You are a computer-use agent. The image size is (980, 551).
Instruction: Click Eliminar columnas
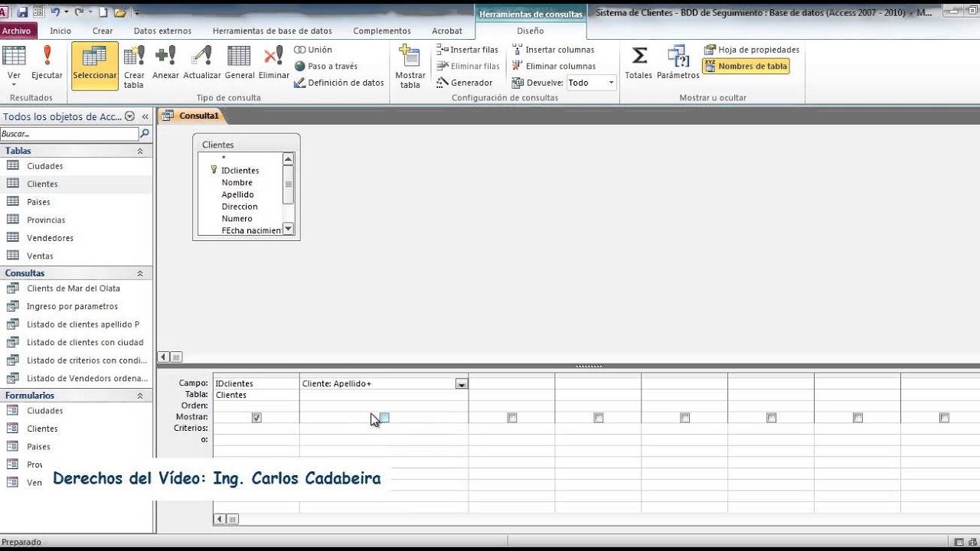coord(554,67)
